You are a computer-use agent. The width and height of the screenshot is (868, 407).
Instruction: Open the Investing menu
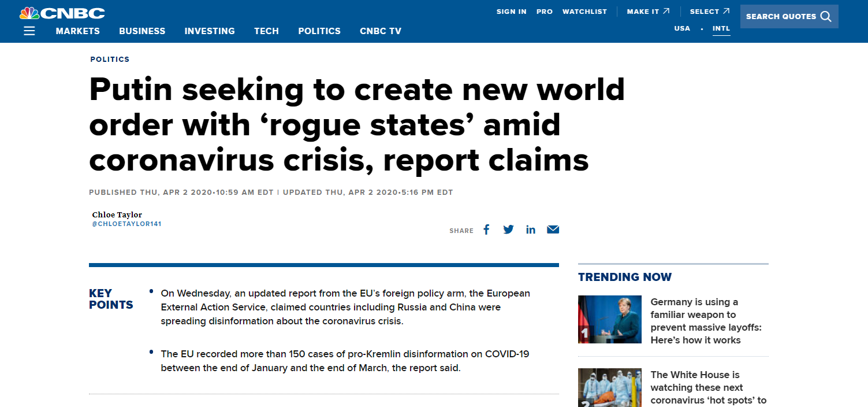[x=210, y=31]
